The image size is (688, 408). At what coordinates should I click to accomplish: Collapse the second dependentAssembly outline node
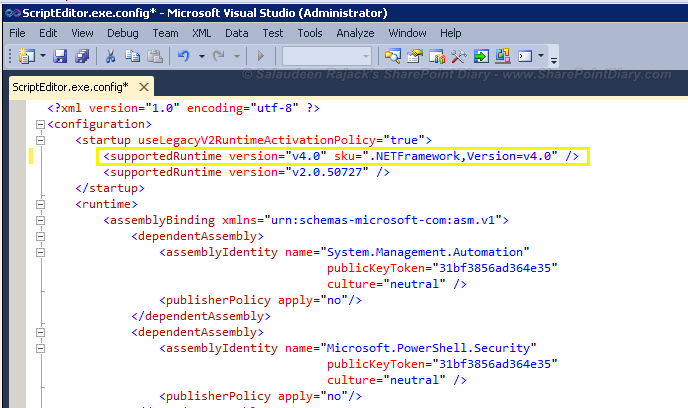(x=40, y=333)
